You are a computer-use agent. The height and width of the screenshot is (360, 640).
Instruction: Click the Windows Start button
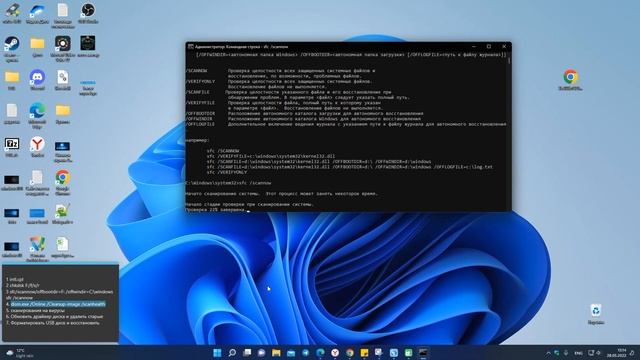pyautogui.click(x=217, y=353)
